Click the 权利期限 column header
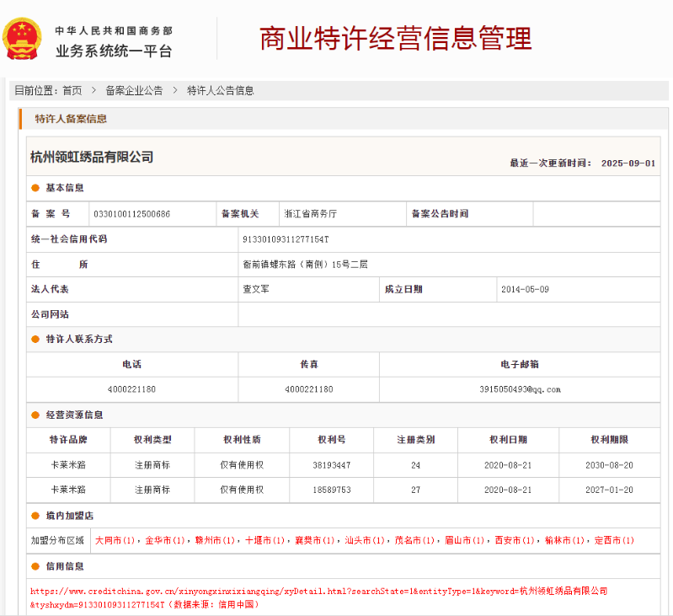Image resolution: width=673 pixels, height=616 pixels. point(610,440)
